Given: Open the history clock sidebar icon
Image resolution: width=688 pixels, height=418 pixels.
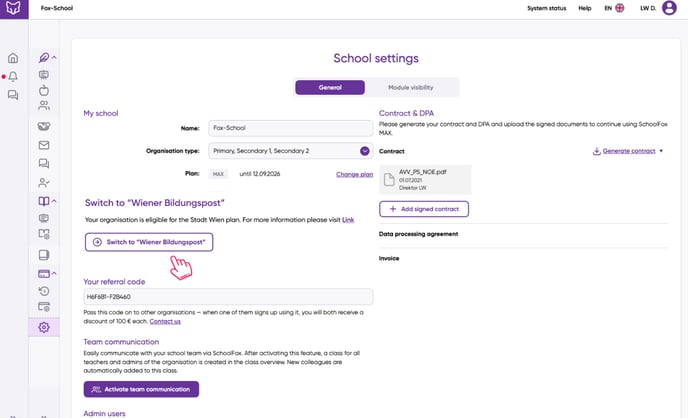Looking at the screenshot, I should (43, 291).
